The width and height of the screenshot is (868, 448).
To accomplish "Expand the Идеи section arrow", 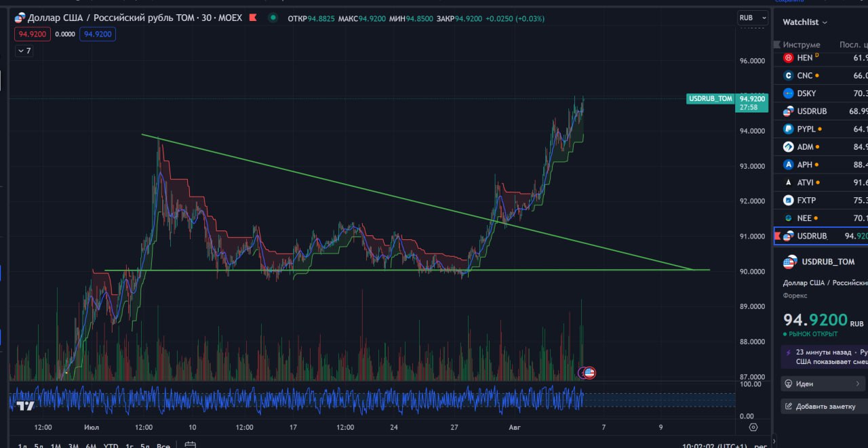I will point(858,384).
